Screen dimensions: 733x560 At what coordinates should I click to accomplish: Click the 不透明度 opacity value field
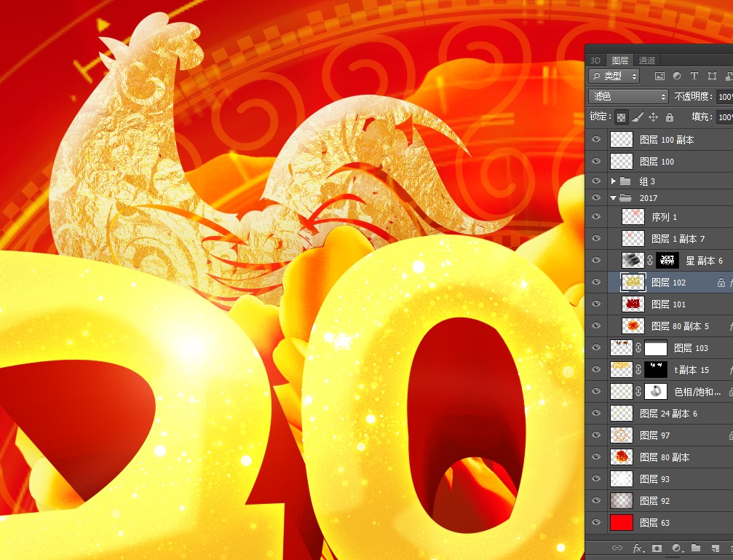click(x=724, y=96)
